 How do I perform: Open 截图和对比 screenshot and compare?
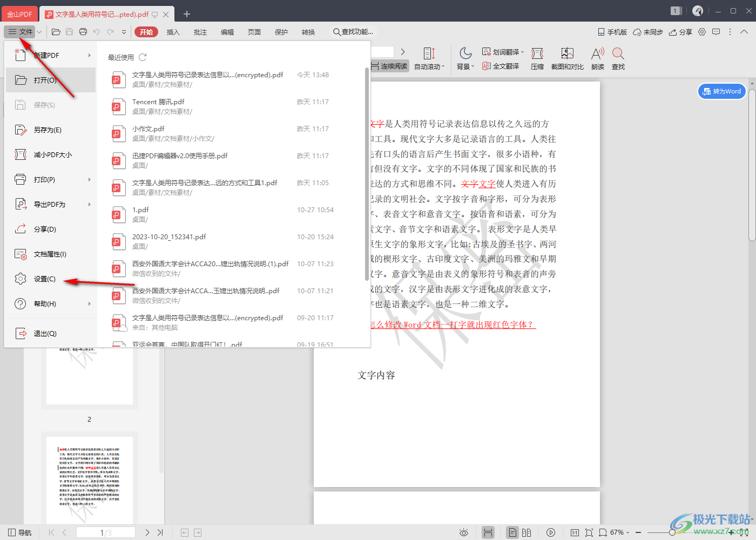tap(568, 59)
